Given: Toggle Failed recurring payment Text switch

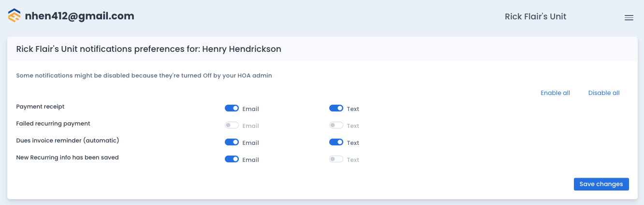Looking at the screenshot, I should click(x=337, y=126).
